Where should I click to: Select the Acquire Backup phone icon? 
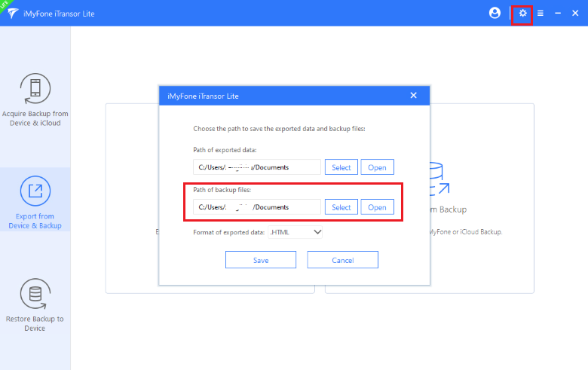pyautogui.click(x=35, y=88)
